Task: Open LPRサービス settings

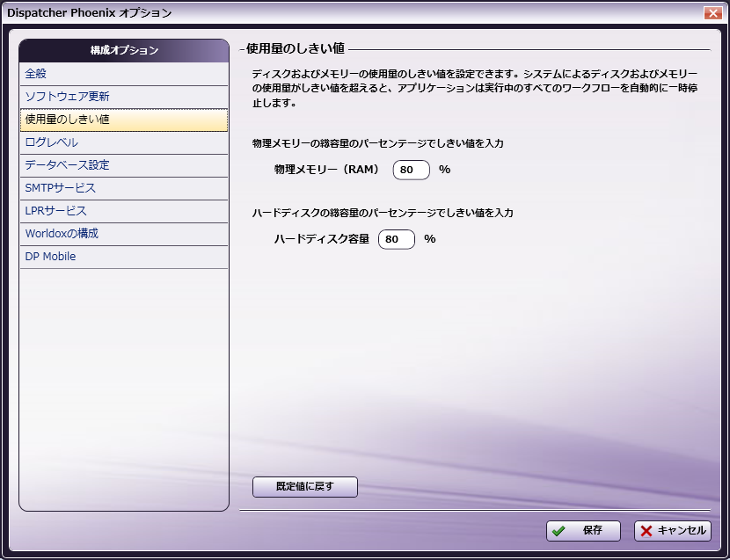Action: (x=124, y=211)
